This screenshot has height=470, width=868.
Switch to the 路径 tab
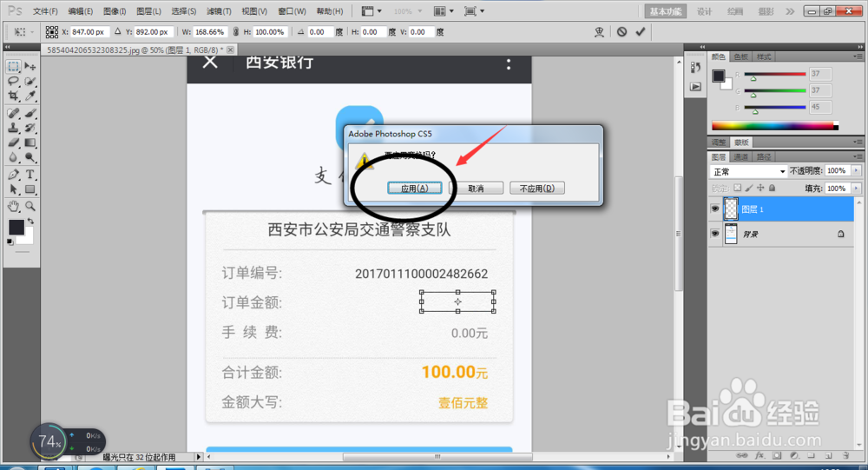click(x=764, y=157)
